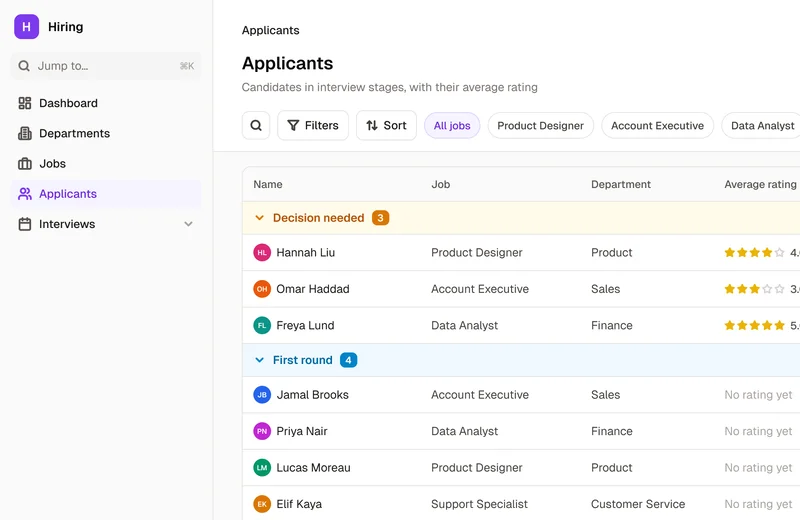
Task: Click the Interviews calendar icon
Action: (x=24, y=224)
